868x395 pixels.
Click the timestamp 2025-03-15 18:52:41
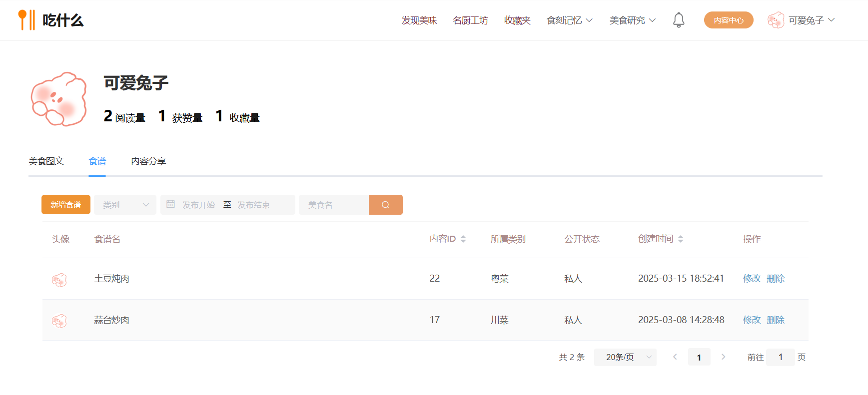tap(681, 279)
